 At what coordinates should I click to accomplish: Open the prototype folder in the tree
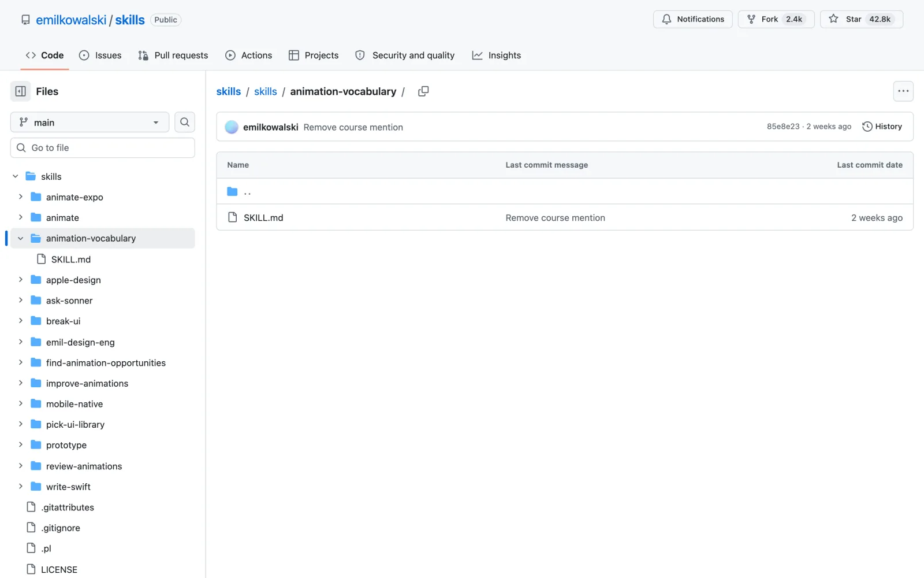tap(66, 445)
